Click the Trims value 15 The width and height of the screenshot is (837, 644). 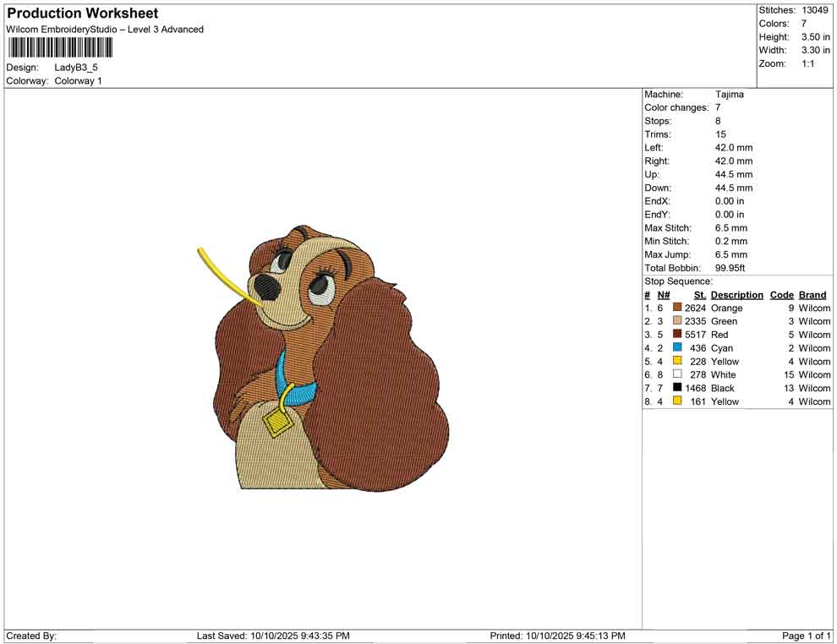(720, 134)
